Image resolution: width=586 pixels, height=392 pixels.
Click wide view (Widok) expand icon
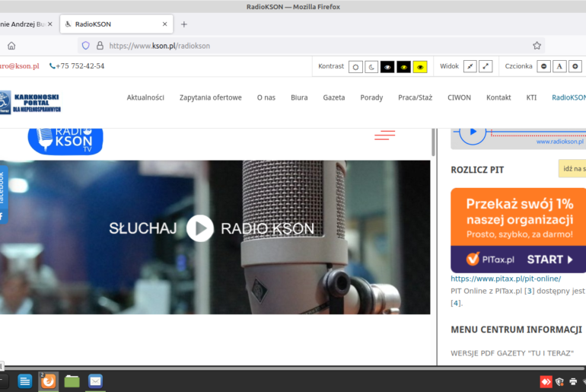(x=486, y=67)
